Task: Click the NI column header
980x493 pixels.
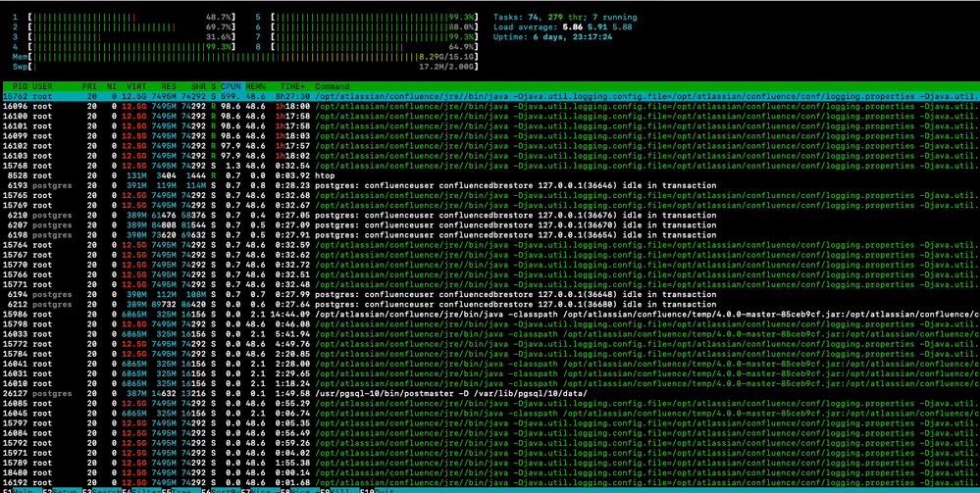Action: click(111, 86)
